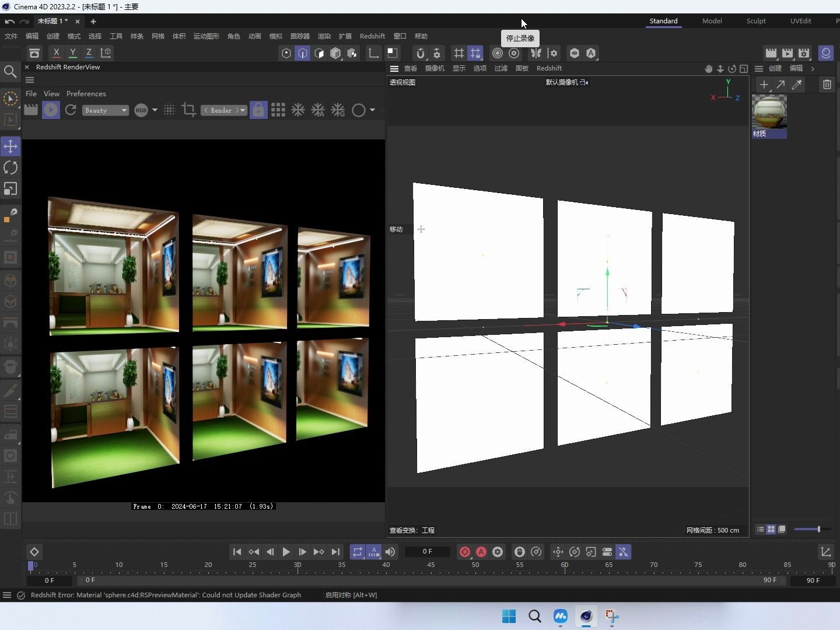Click the material eyedropper icon
840x630 pixels.
796,85
